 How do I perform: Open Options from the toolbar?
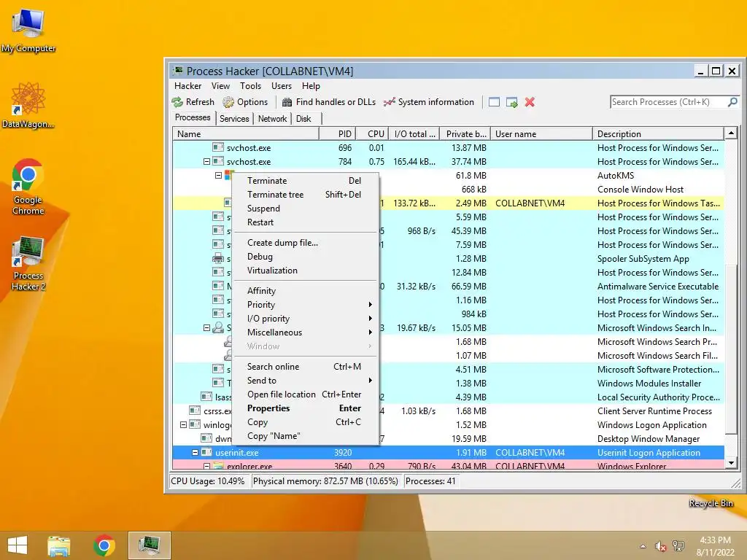[x=245, y=102]
